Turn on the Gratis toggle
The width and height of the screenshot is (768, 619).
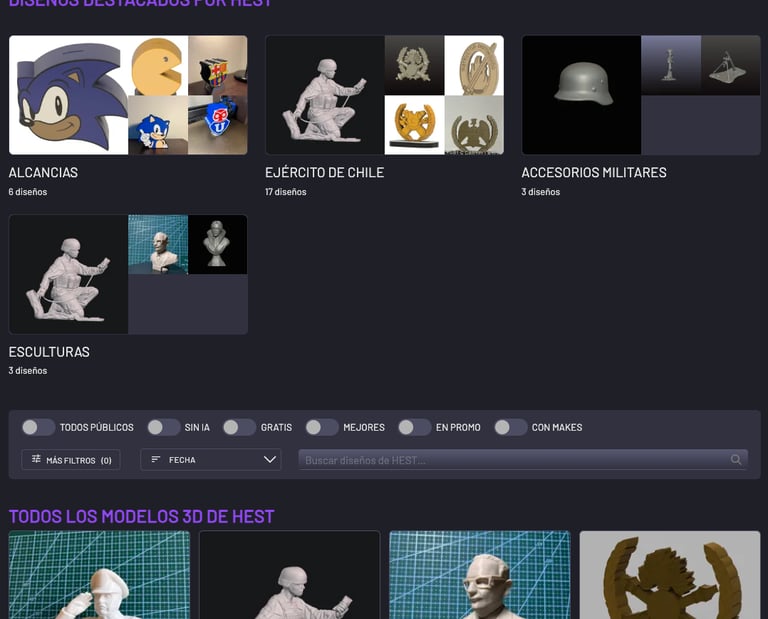point(239,427)
